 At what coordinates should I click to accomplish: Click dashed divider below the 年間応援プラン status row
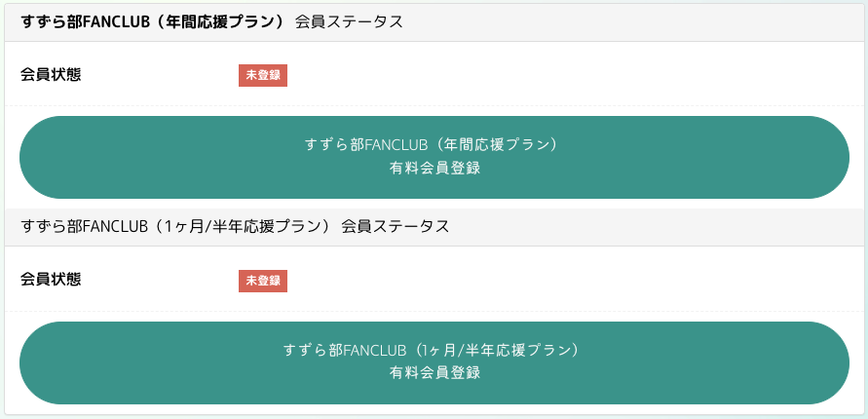[x=434, y=105]
